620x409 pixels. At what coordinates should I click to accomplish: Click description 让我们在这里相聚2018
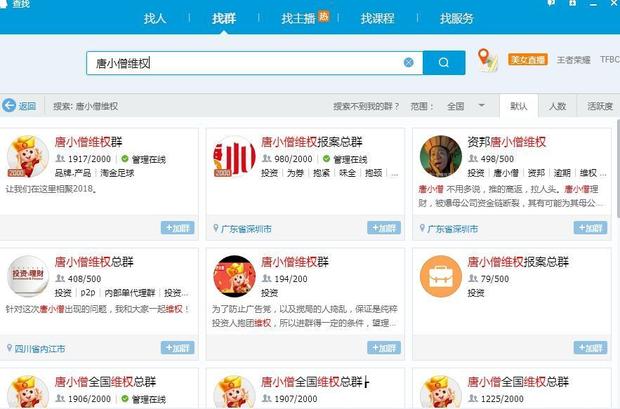[x=51, y=189]
